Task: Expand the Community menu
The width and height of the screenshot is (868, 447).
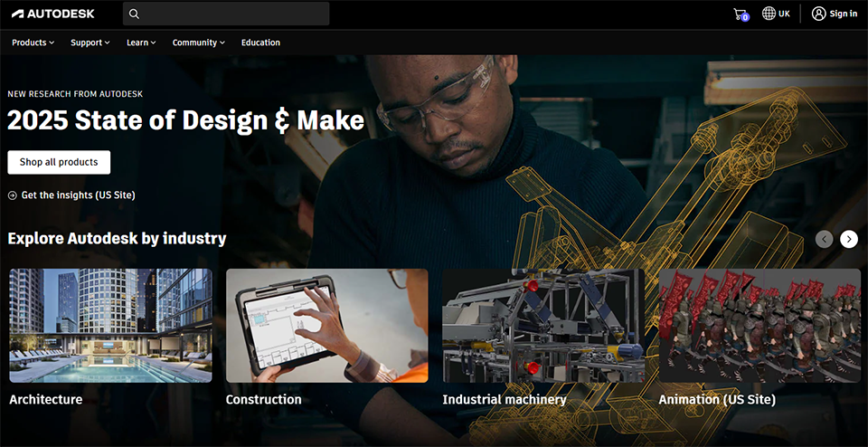Action: coord(199,43)
